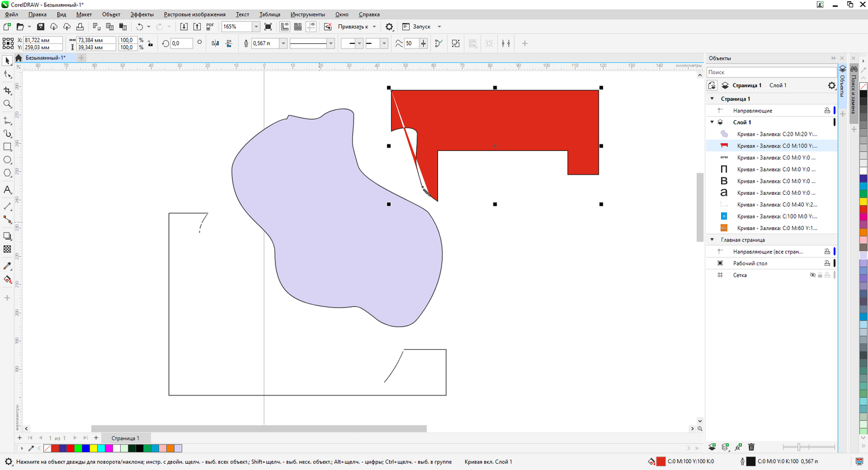This screenshot has height=470, width=868.
Task: Collapse the Слой 1 tree node
Action: pos(712,122)
